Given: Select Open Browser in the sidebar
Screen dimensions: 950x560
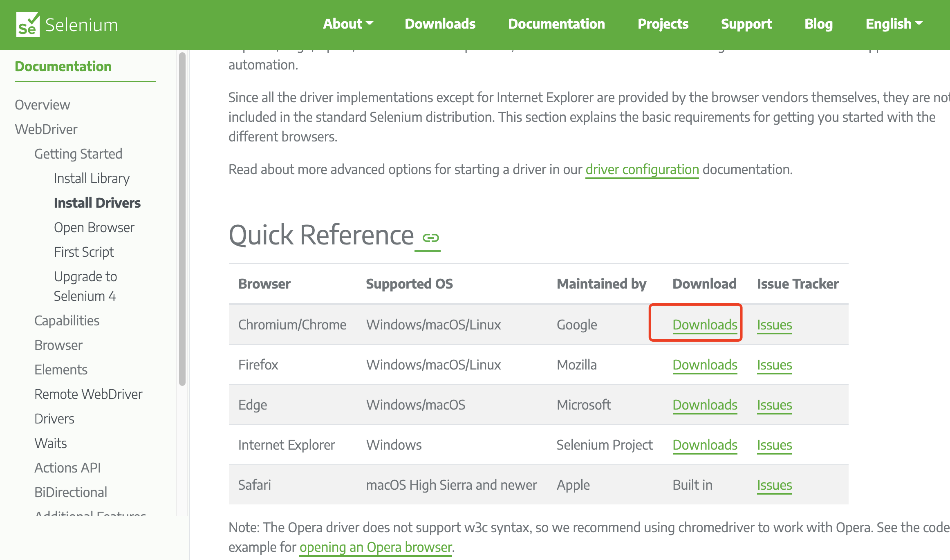Looking at the screenshot, I should pos(94,227).
